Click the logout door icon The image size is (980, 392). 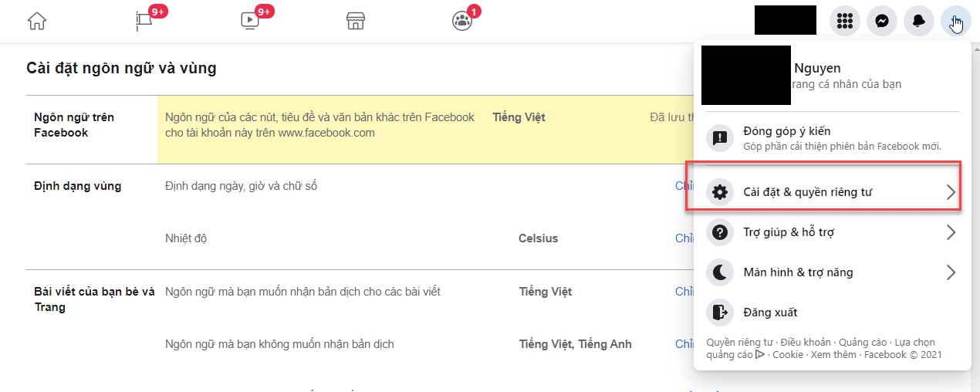tap(720, 313)
